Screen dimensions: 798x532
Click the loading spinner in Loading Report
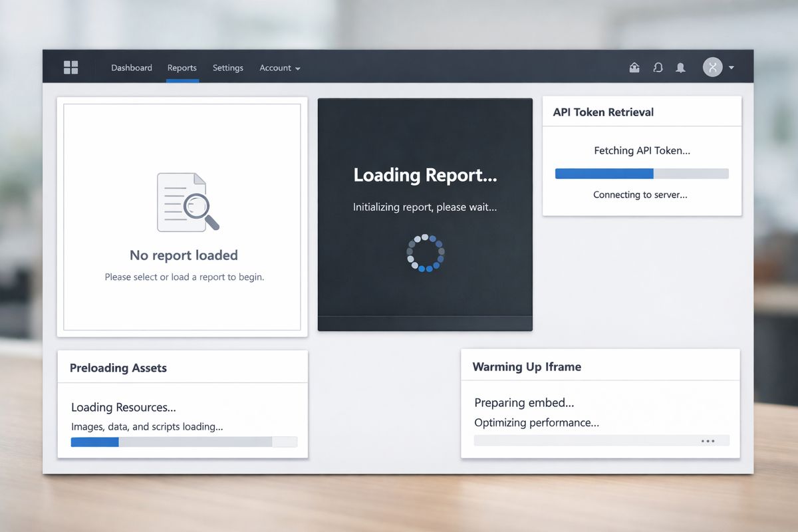click(426, 253)
